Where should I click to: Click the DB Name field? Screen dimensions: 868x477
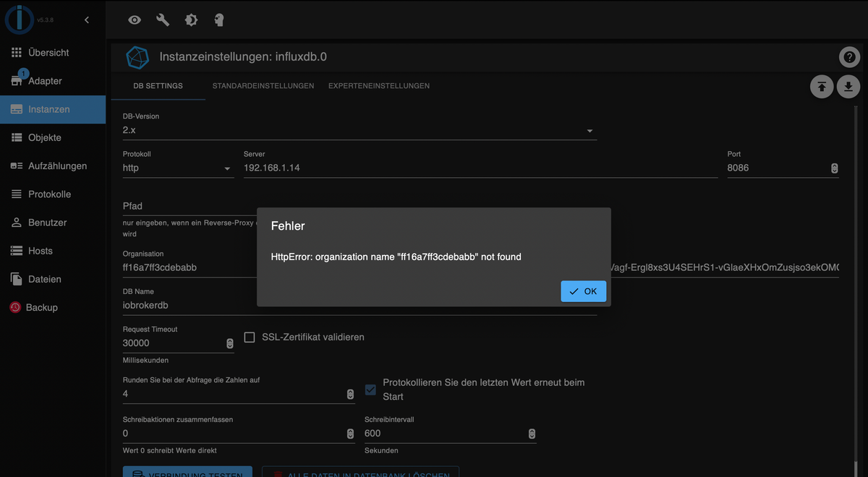[x=359, y=305]
